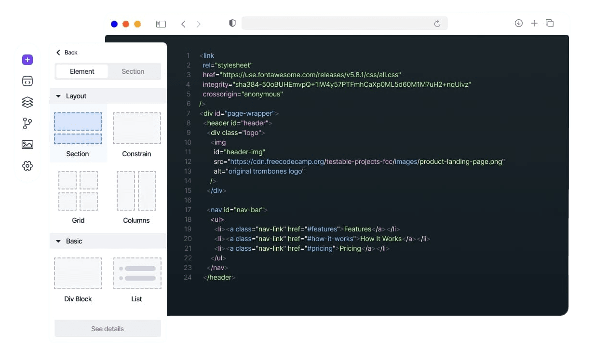Click the shield icon in the browser toolbar
Viewport: 594px width, 364px height.
pos(232,23)
